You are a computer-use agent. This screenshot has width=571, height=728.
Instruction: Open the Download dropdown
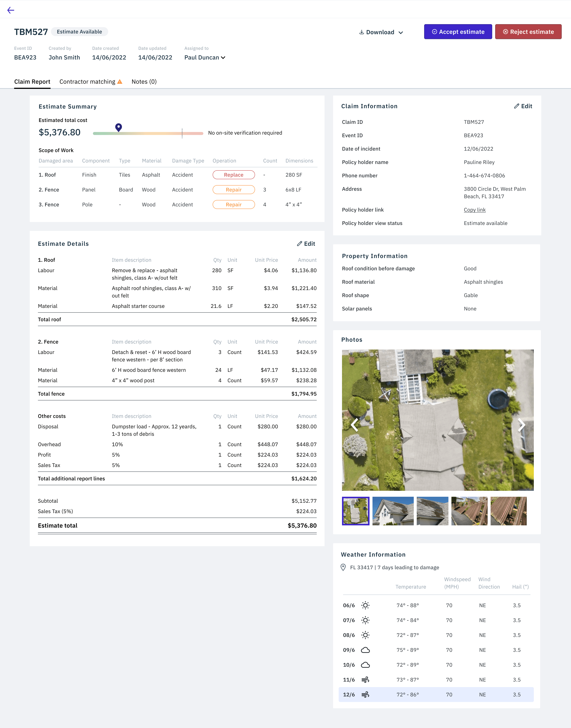point(381,32)
